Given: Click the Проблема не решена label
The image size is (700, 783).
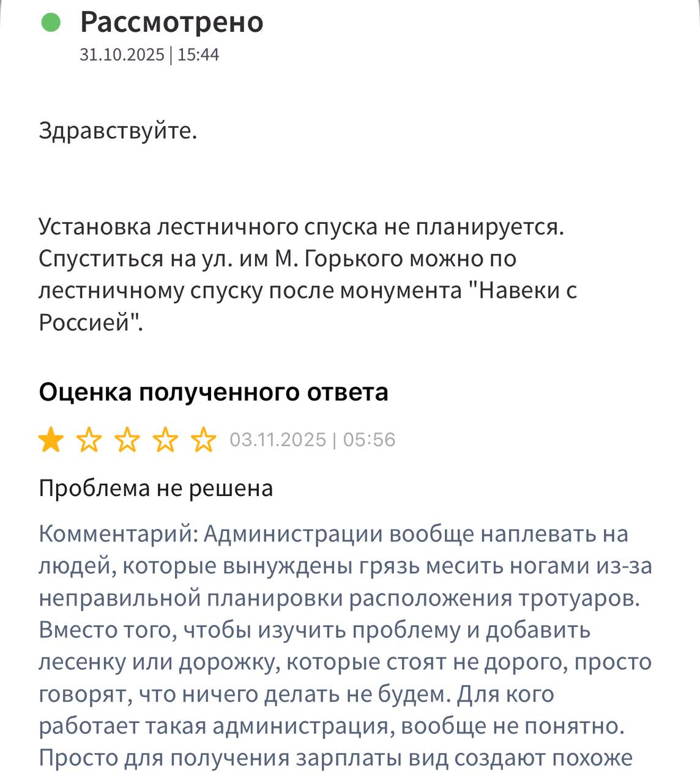Looking at the screenshot, I should [155, 488].
